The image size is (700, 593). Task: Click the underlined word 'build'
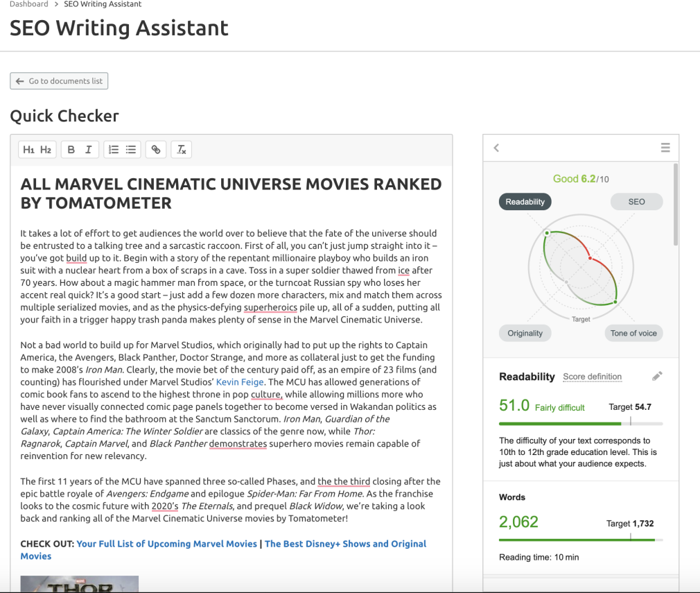76,258
